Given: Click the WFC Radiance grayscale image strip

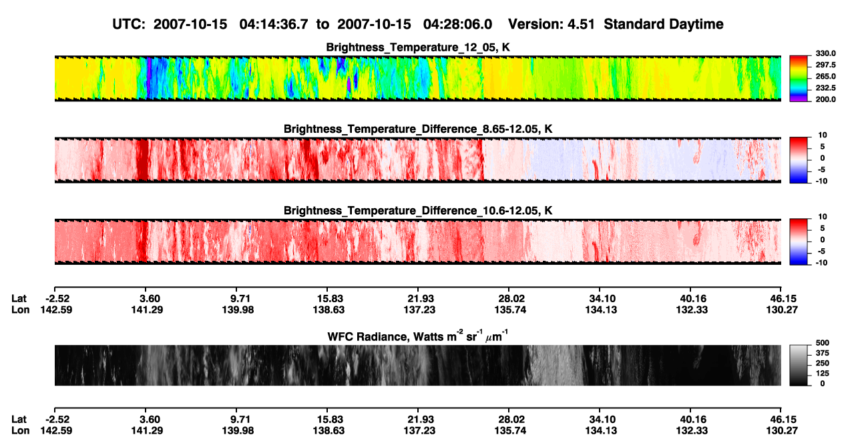Looking at the screenshot, I should pos(417,365).
